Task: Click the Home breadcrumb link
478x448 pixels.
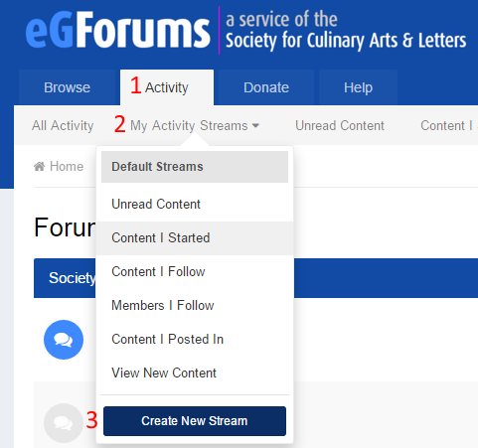Action: tap(67, 166)
